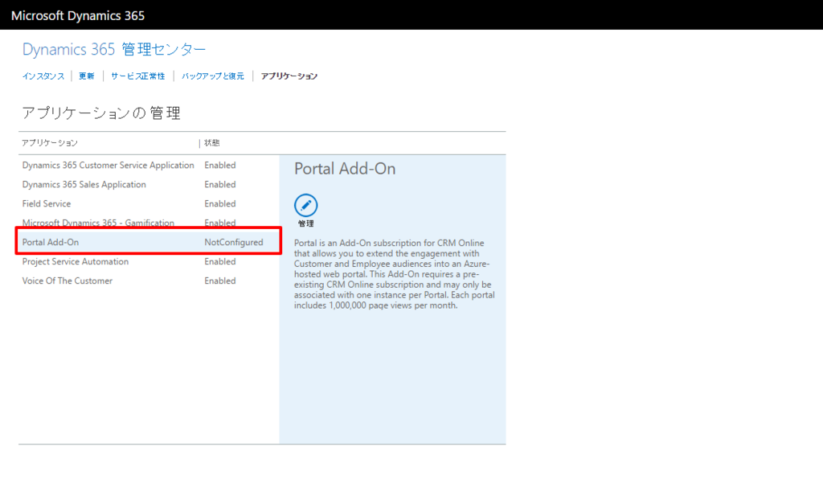Screen dimensions: 823x504
Task: Click the Enabled status for Dynamics 365 Sales Application
Action: 220,184
